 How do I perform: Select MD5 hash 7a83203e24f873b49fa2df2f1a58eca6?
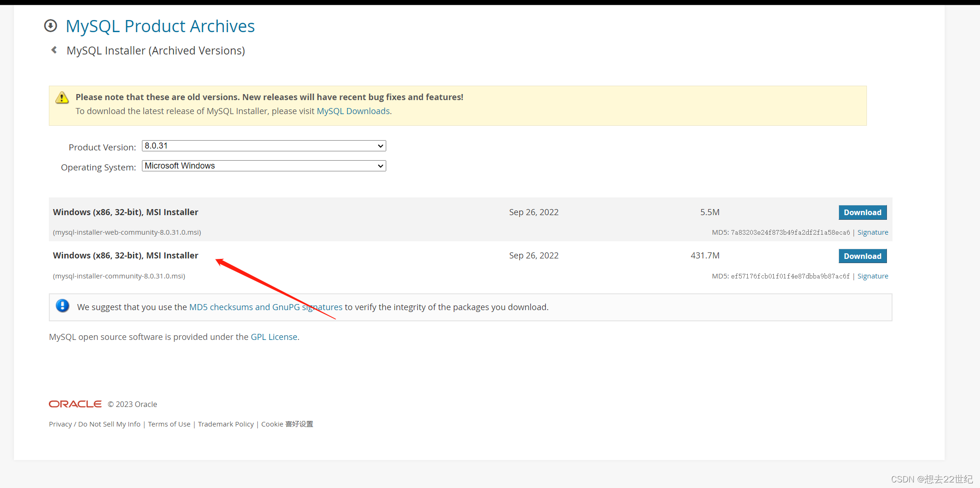click(790, 232)
